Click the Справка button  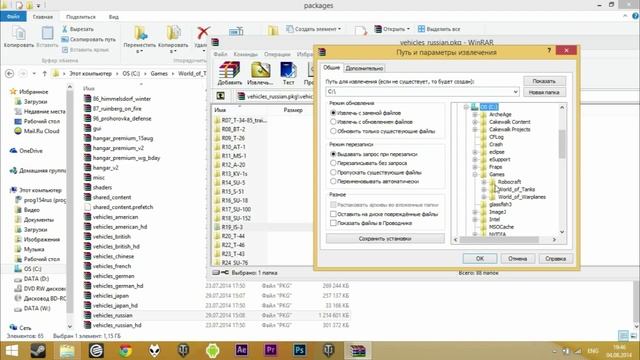555,259
